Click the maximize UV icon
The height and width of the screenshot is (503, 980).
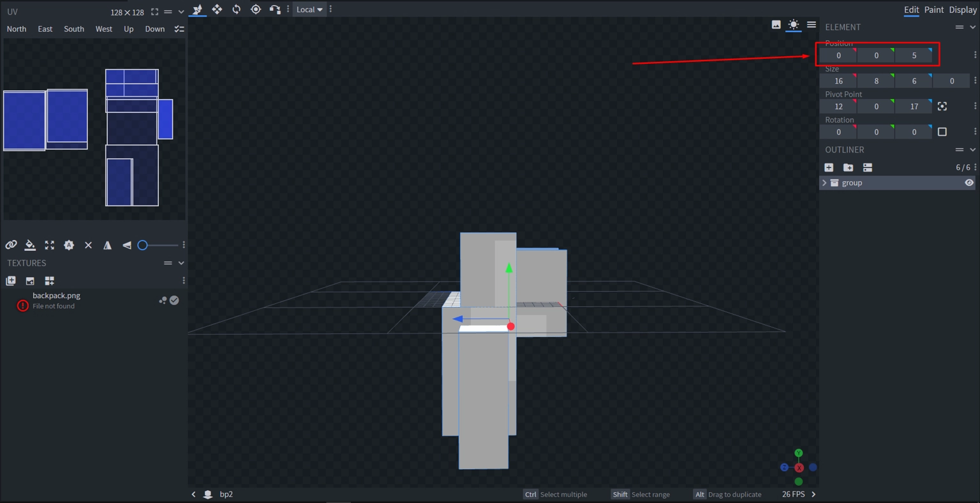[50, 245]
